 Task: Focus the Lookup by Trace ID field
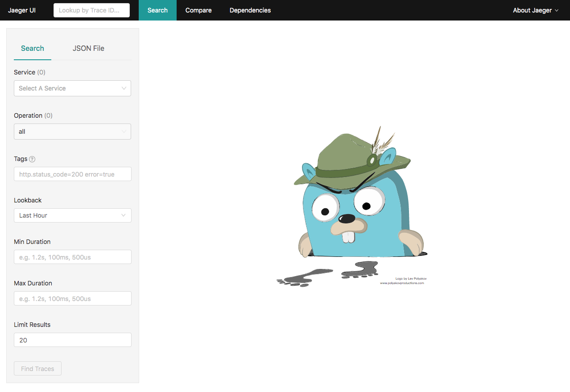tap(91, 10)
